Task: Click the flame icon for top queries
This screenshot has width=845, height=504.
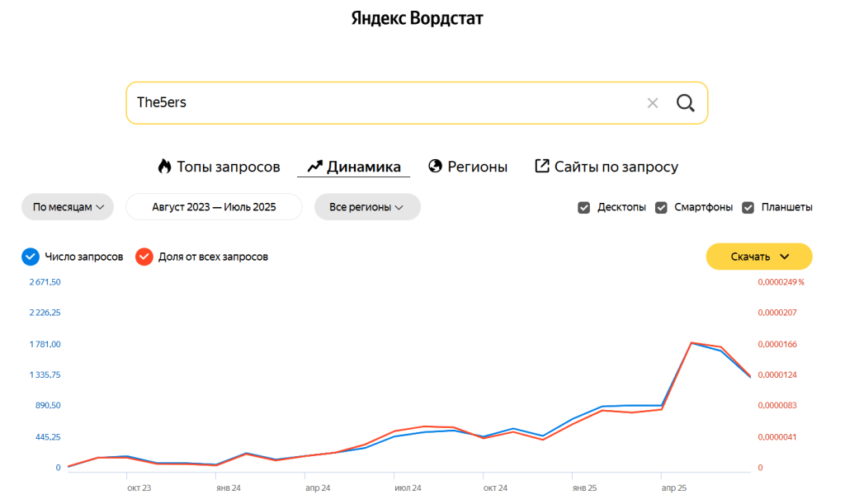Action: [x=164, y=167]
